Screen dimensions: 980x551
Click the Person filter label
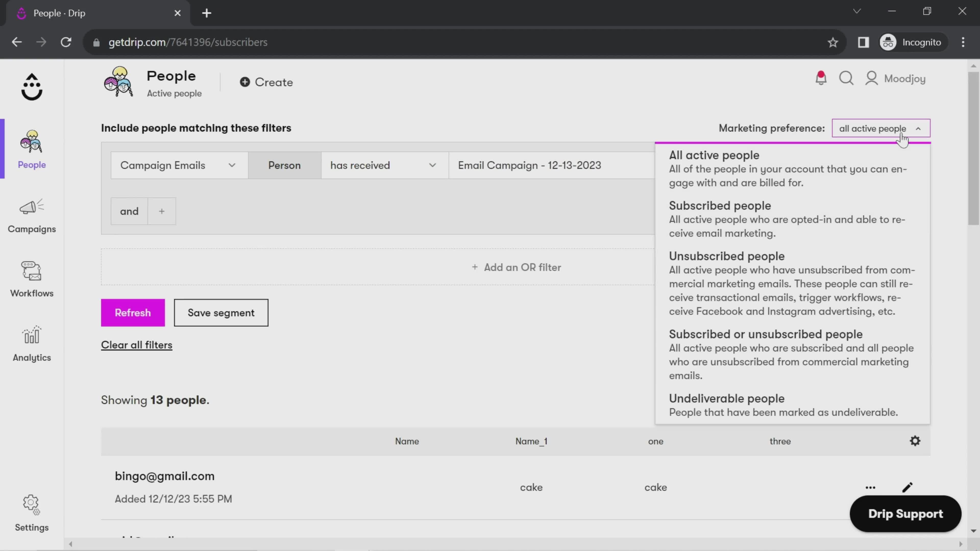click(285, 165)
